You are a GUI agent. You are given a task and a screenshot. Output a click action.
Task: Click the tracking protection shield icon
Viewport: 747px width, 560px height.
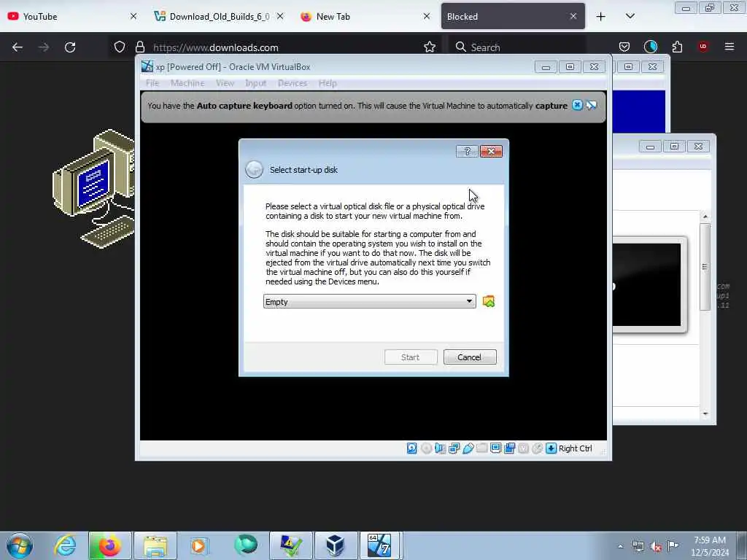click(x=120, y=47)
